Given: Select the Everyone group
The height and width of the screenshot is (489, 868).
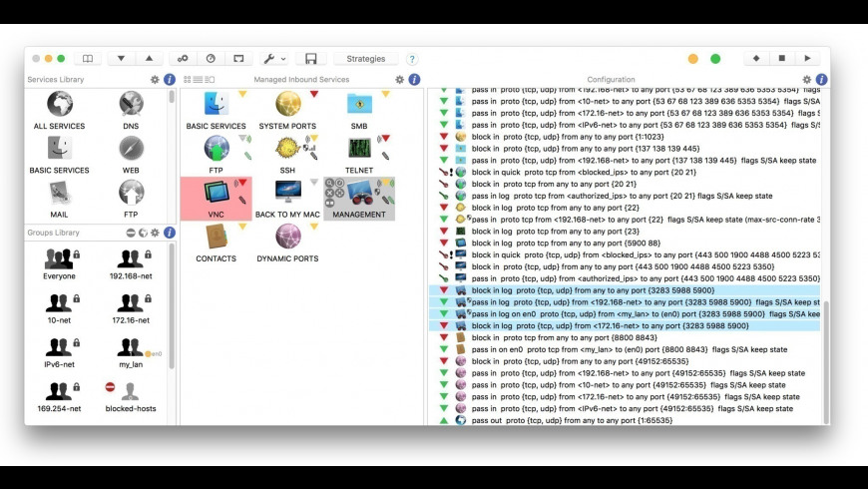Looking at the screenshot, I should (x=59, y=264).
